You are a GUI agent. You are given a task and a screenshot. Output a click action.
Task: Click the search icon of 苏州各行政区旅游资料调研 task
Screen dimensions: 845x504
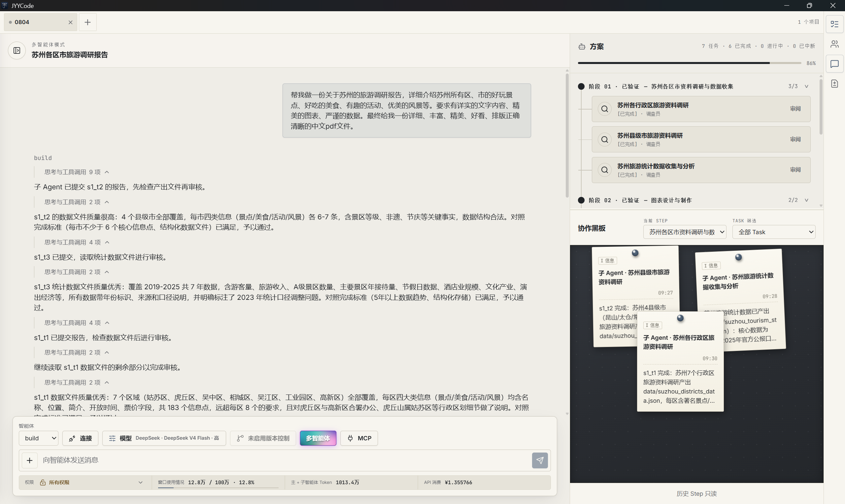tap(604, 109)
